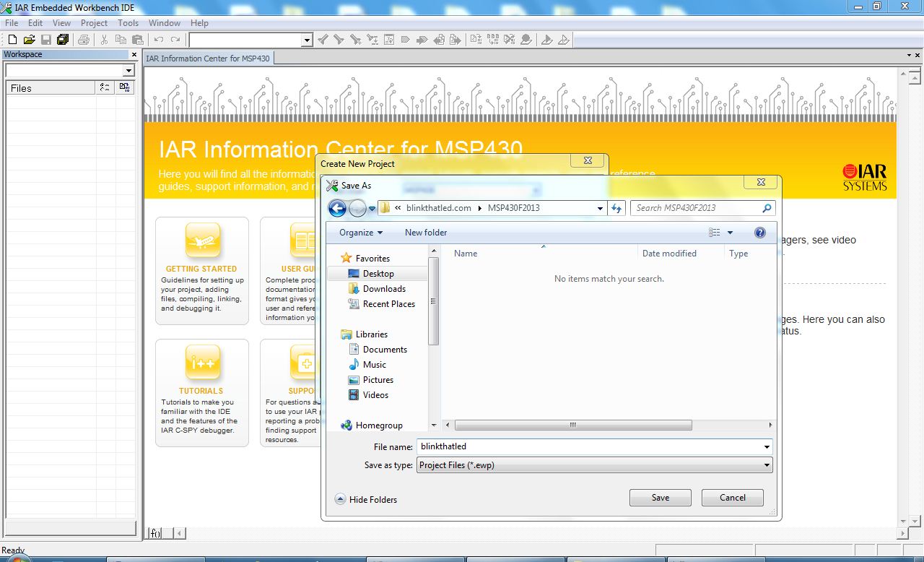
Task: Go back in the Save As dialog
Action: tap(337, 209)
